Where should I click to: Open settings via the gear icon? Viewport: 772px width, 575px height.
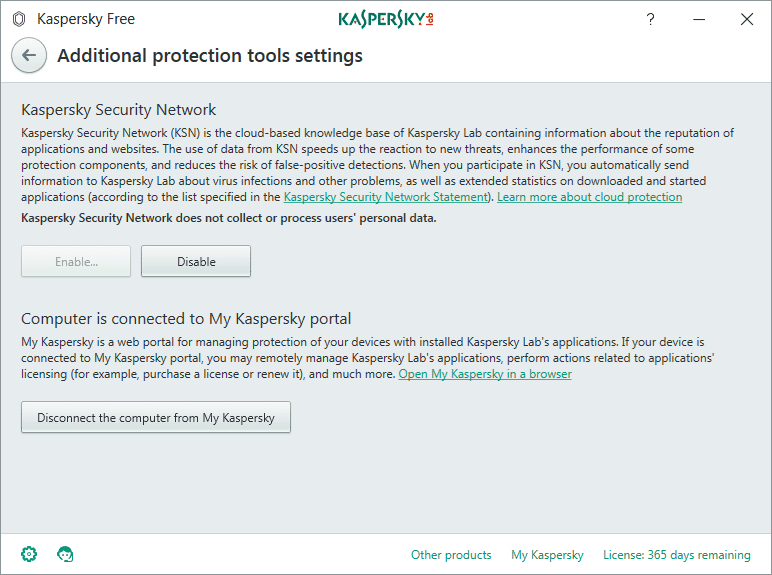click(x=29, y=554)
